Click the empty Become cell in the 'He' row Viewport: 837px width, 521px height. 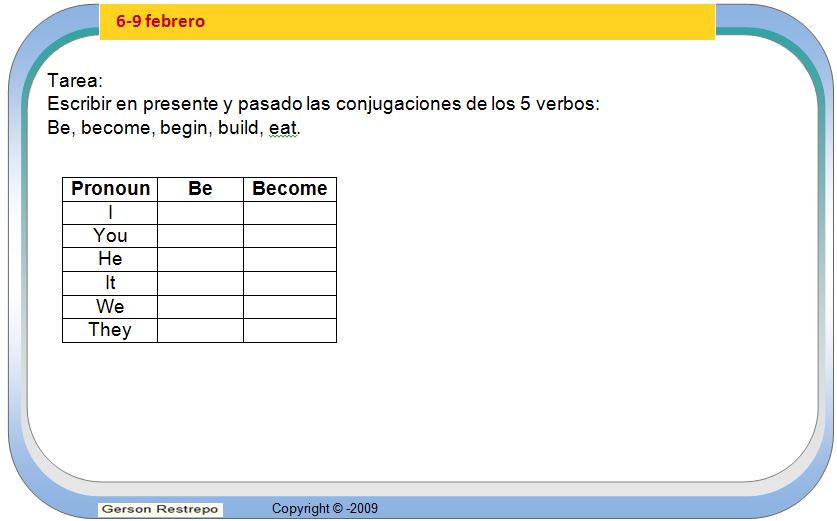[290, 259]
